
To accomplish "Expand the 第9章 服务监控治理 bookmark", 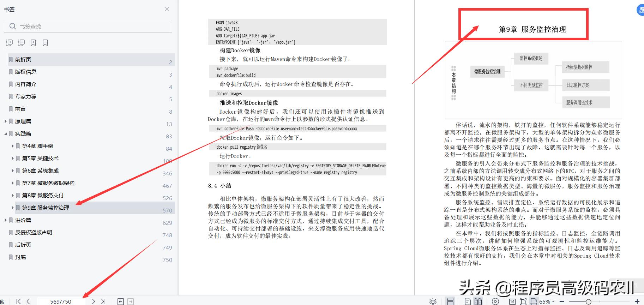I will pos(13,208).
